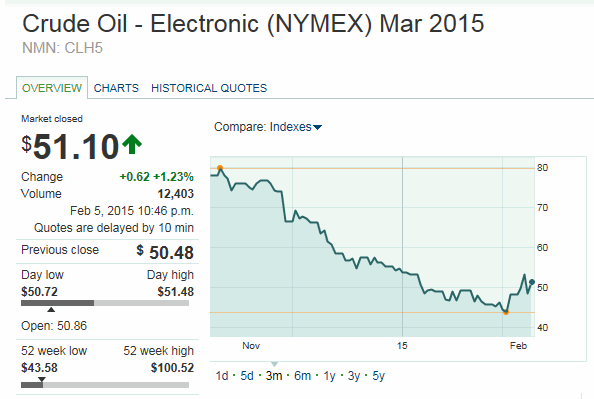This screenshot has width=594, height=399.
Task: Click the triangle marker above 3m range
Action: coord(275,364)
